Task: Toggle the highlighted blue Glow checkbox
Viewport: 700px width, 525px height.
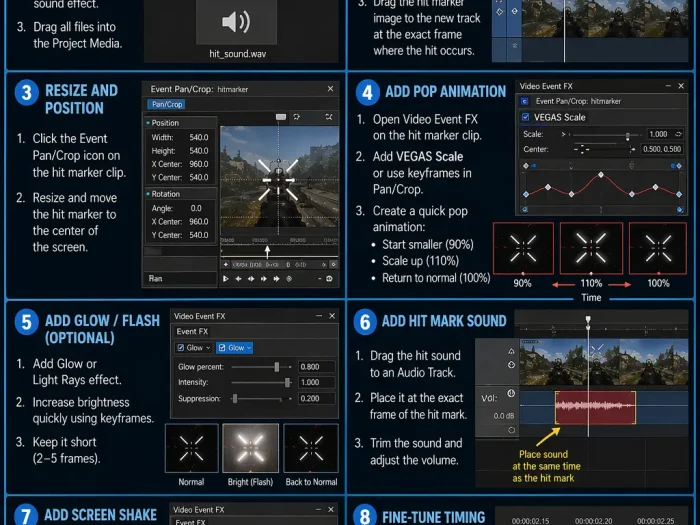Action: click(222, 348)
